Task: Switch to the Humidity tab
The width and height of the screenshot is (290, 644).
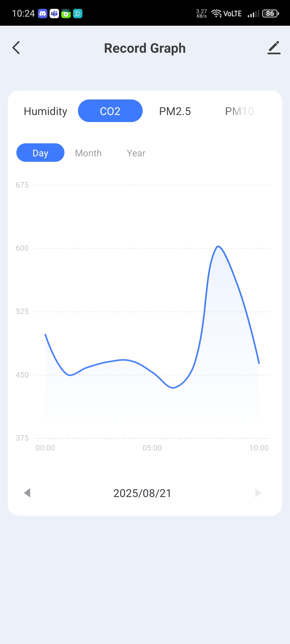Action: pyautogui.click(x=45, y=111)
